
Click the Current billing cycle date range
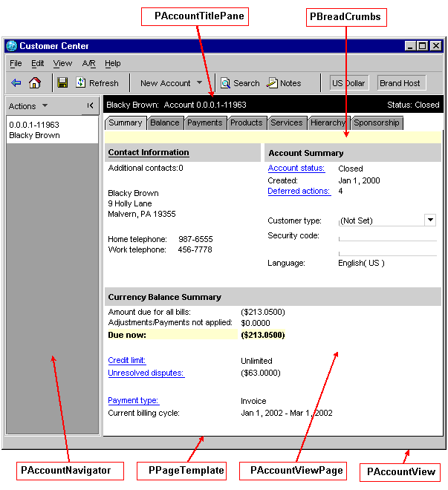286,413
